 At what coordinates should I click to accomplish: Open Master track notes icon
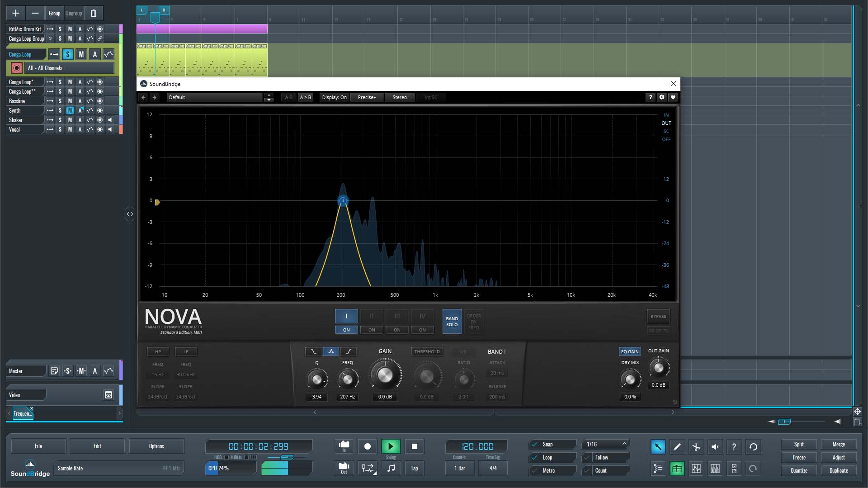click(54, 371)
